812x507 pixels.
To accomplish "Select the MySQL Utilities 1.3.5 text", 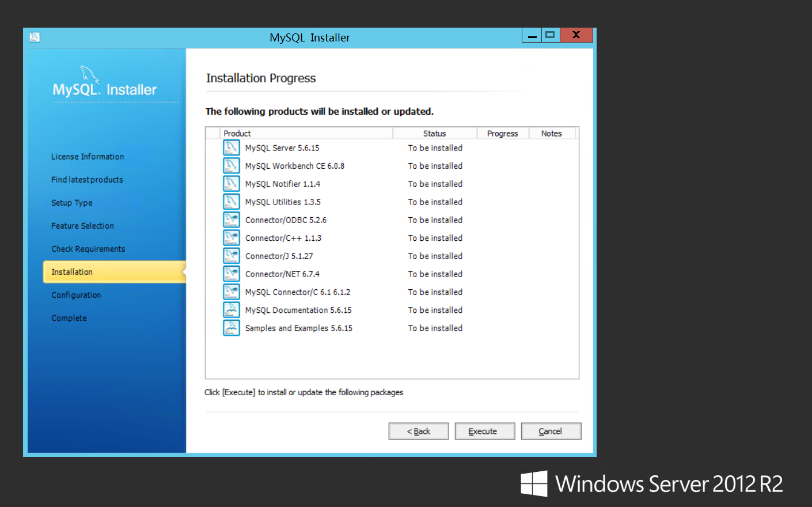I will pyautogui.click(x=283, y=202).
